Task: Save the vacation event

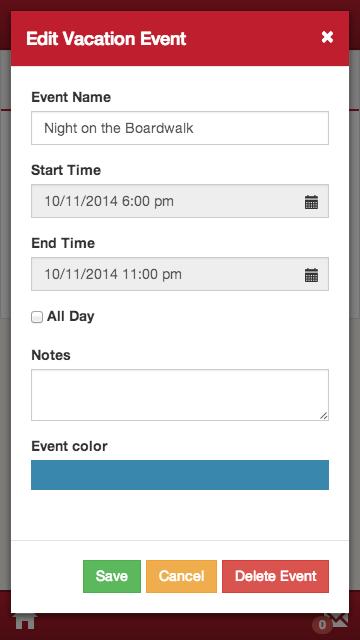Action: click(112, 576)
